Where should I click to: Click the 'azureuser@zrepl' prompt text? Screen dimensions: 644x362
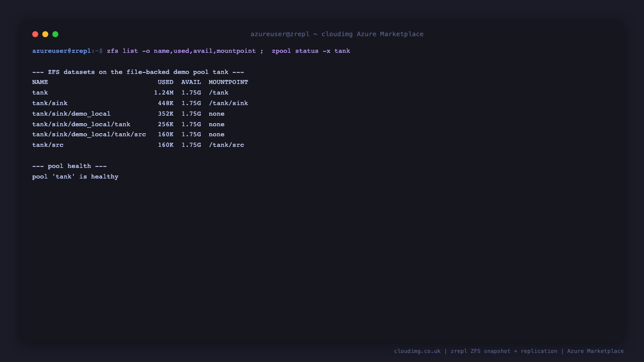point(62,51)
